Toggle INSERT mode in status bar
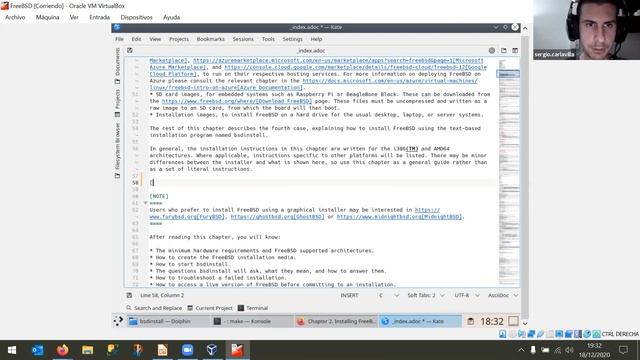 pos(349,295)
